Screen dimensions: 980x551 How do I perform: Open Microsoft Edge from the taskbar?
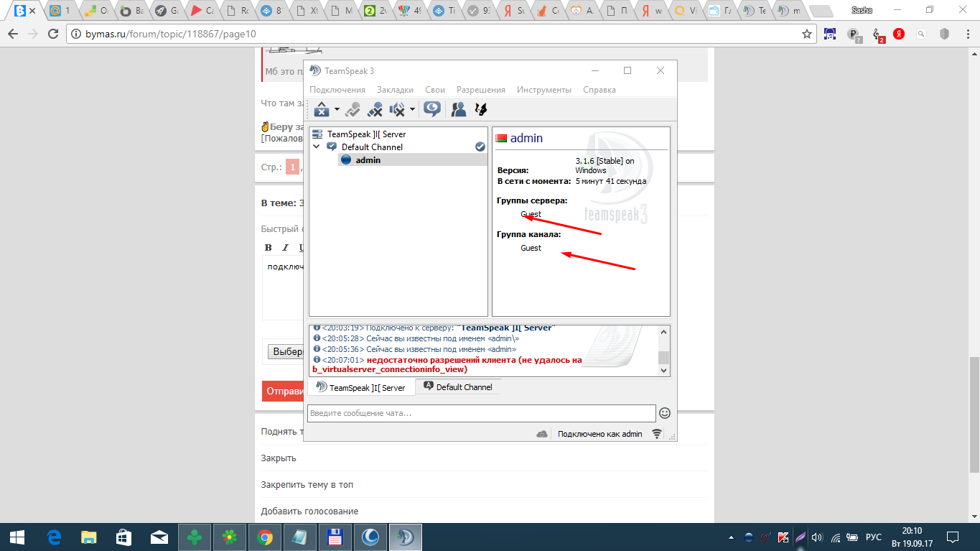(x=54, y=537)
